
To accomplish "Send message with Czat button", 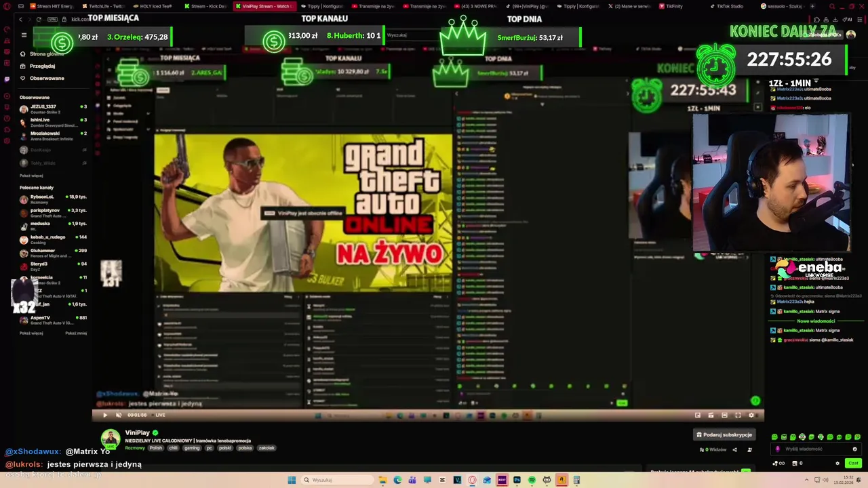I will click(853, 464).
